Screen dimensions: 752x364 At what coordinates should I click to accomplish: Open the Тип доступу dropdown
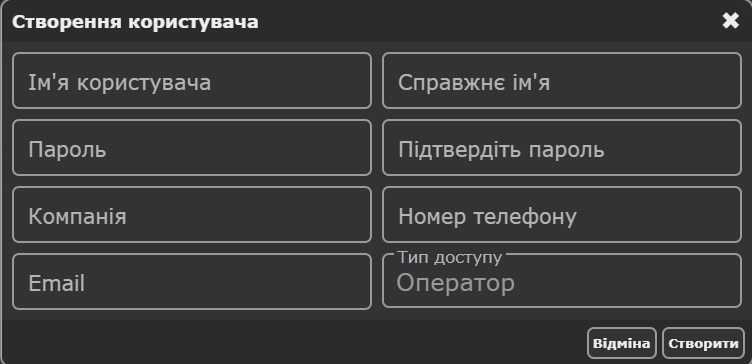pos(562,282)
